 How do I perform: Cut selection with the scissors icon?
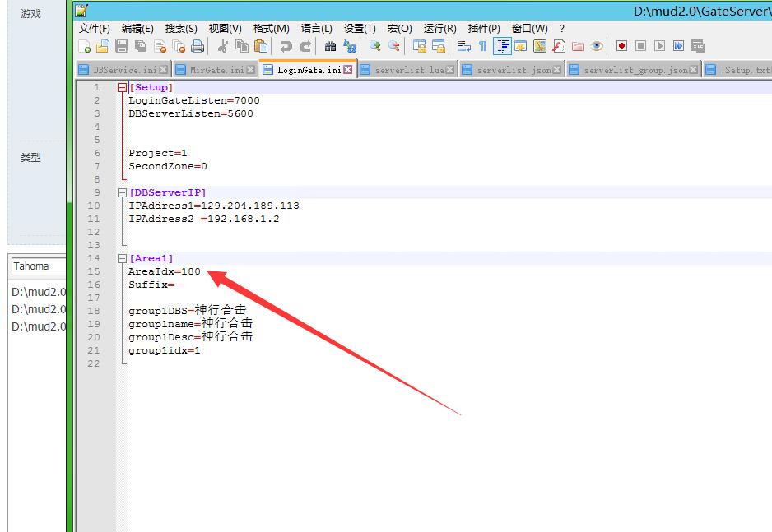[x=222, y=46]
